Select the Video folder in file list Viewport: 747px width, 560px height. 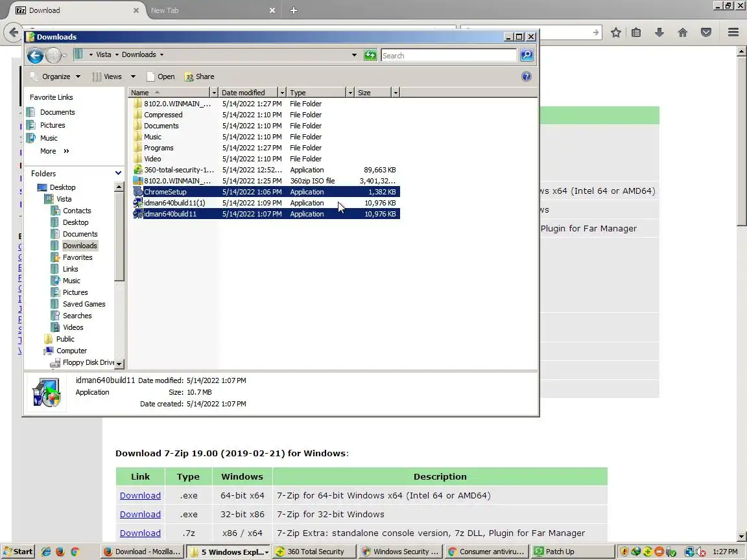point(267,159)
